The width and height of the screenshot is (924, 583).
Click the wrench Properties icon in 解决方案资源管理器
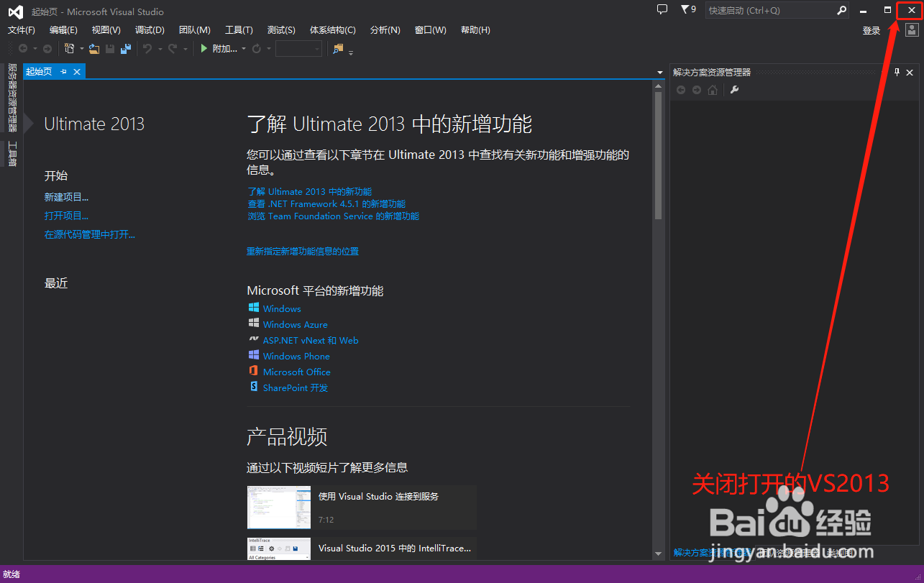coord(734,89)
